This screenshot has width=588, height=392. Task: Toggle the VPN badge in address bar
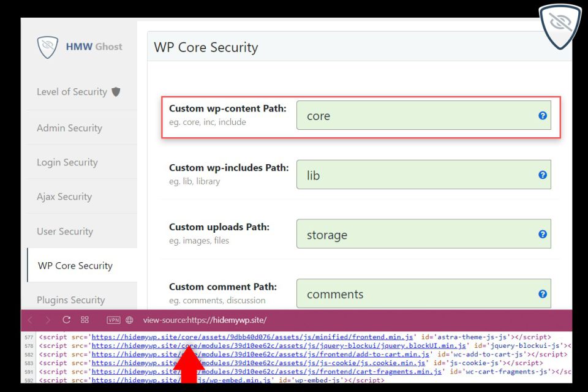point(113,320)
